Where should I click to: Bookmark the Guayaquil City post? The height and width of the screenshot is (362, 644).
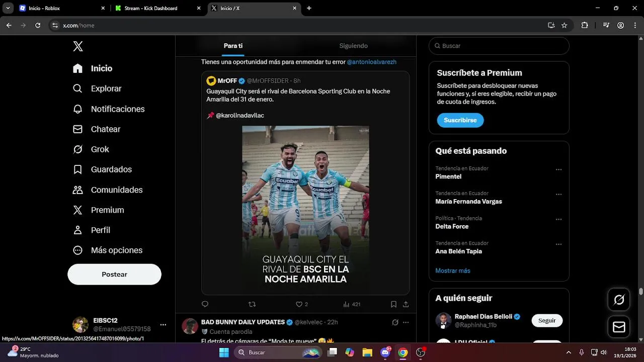(394, 304)
